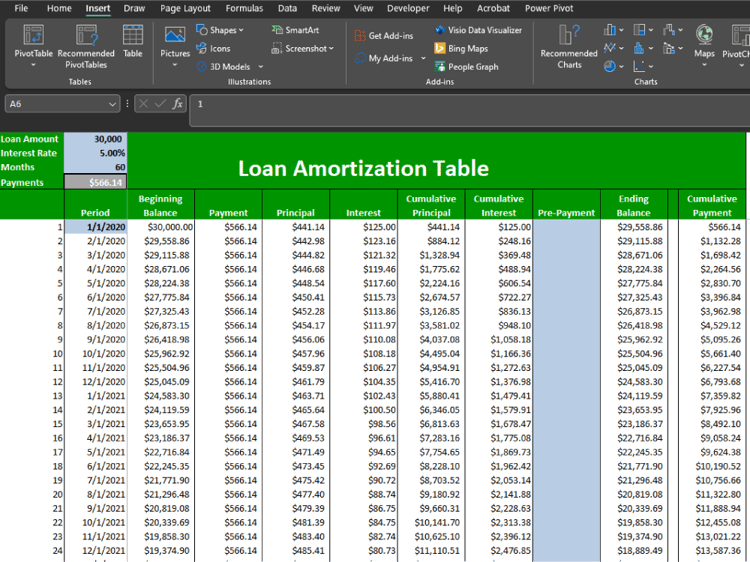Click the Maps globe icon
This screenshot has width=750, height=562.
(704, 35)
